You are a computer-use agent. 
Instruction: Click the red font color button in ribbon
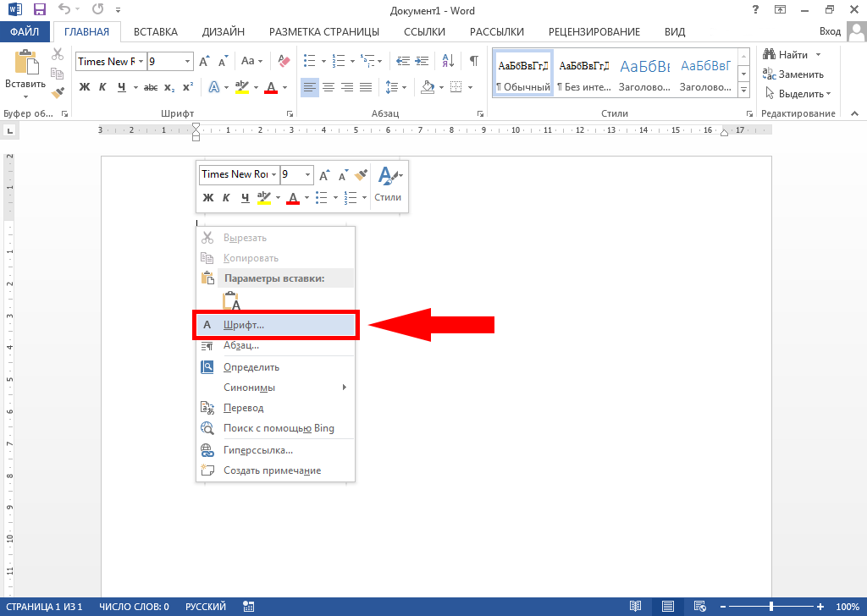coord(271,87)
